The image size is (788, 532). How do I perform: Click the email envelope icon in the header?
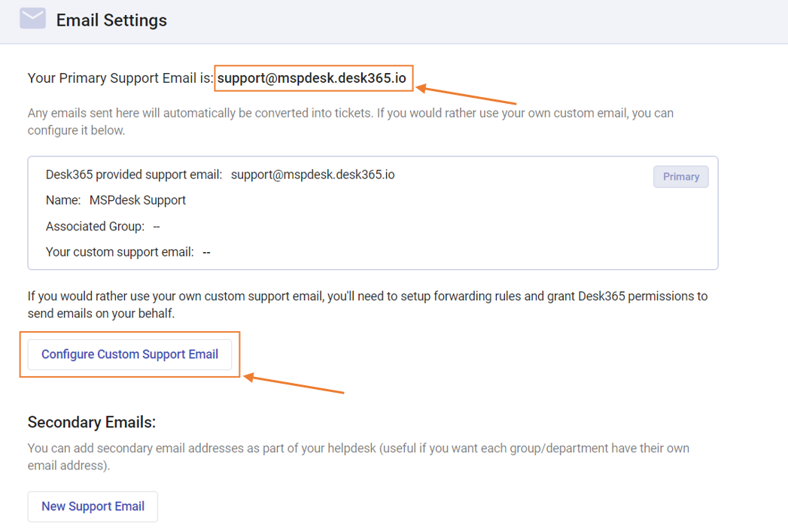(x=32, y=17)
